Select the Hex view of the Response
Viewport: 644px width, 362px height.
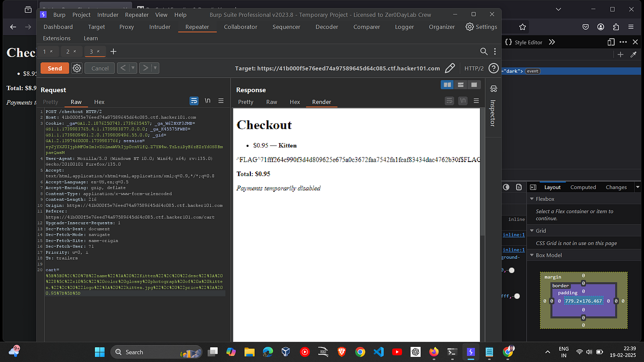[x=294, y=102]
